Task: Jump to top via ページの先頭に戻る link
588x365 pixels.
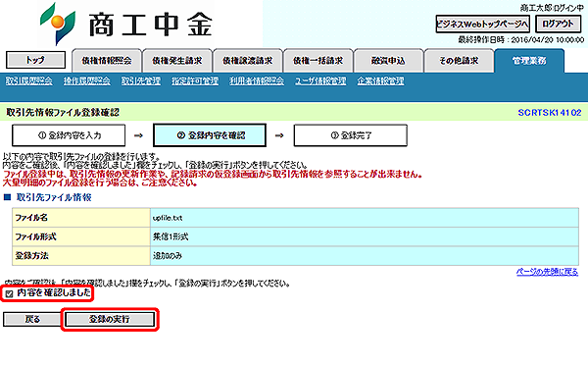Action: [547, 272]
